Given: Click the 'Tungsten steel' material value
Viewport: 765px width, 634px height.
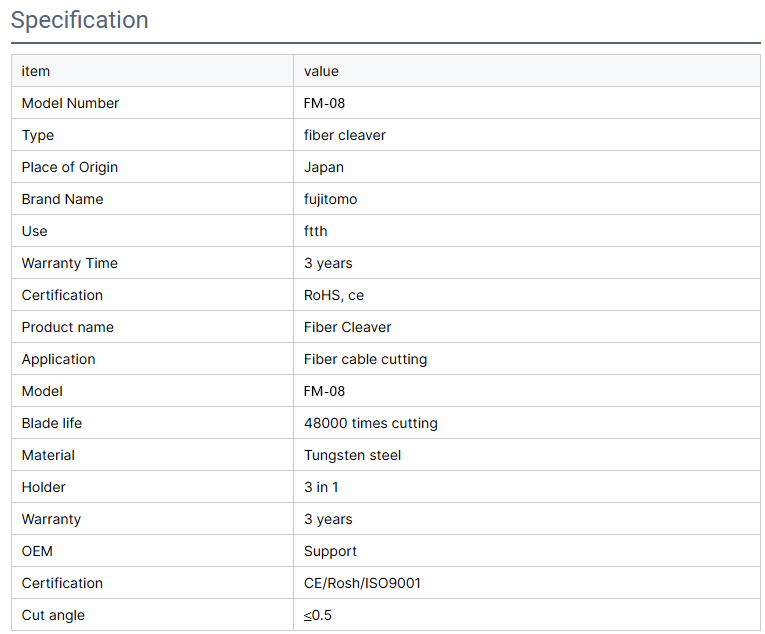Looking at the screenshot, I should [352, 455].
